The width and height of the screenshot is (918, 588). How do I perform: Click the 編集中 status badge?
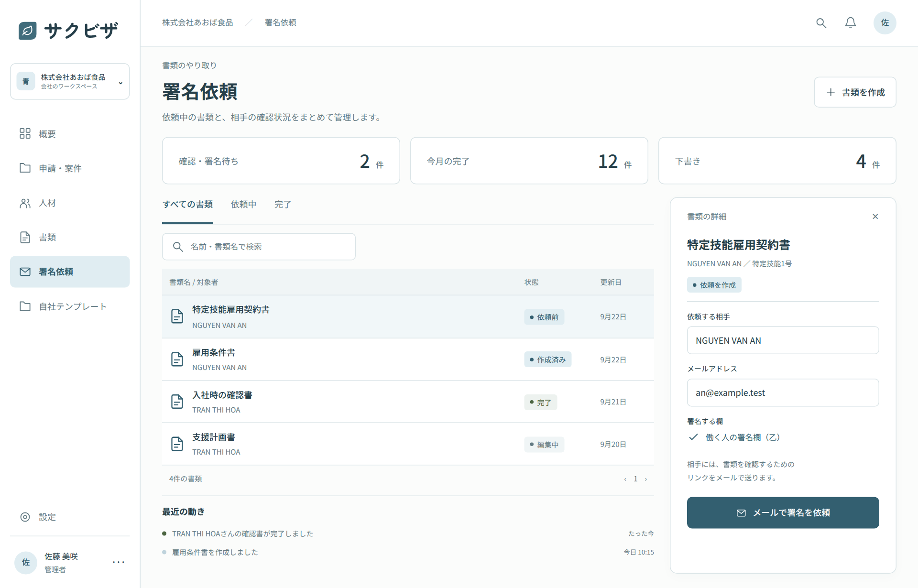pos(544,445)
